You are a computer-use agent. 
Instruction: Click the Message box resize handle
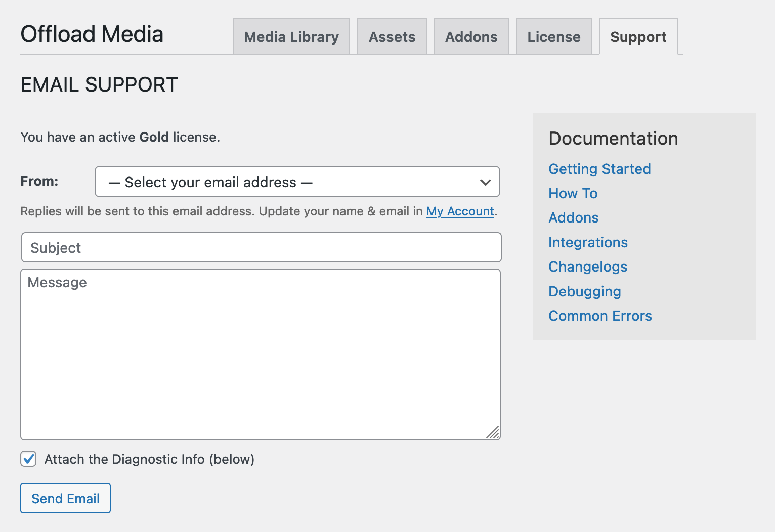tap(493, 433)
